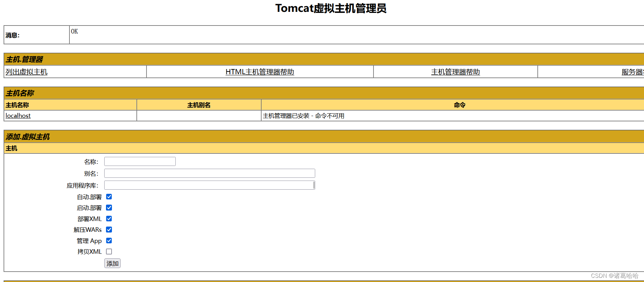The height and width of the screenshot is (282, 644).
Task: Uncheck the 部署XML checkbox
Action: (x=109, y=219)
